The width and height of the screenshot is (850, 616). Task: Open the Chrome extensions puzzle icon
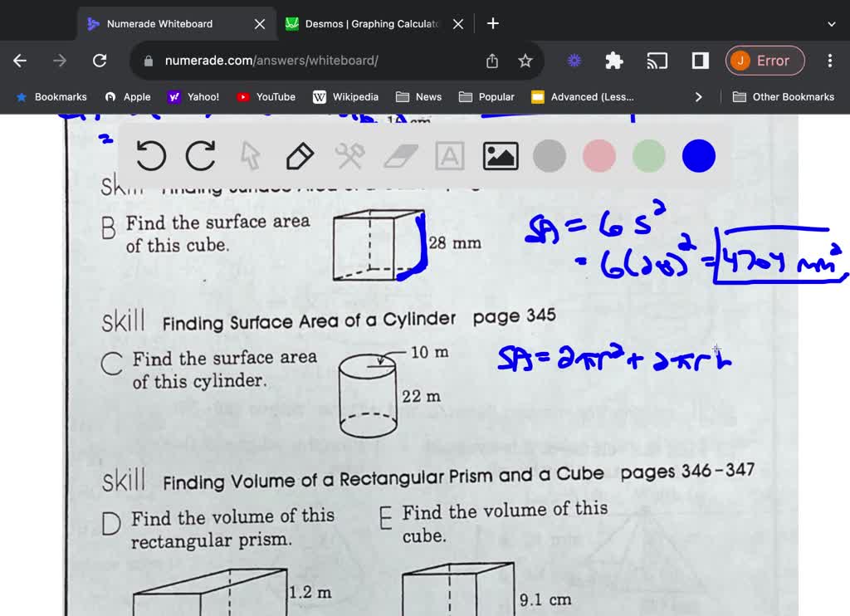click(613, 61)
